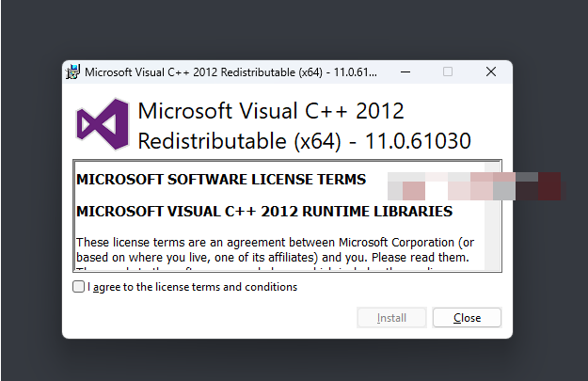Click the greyed-out Install button
Screen dimensions: 588x381
pyautogui.click(x=391, y=318)
